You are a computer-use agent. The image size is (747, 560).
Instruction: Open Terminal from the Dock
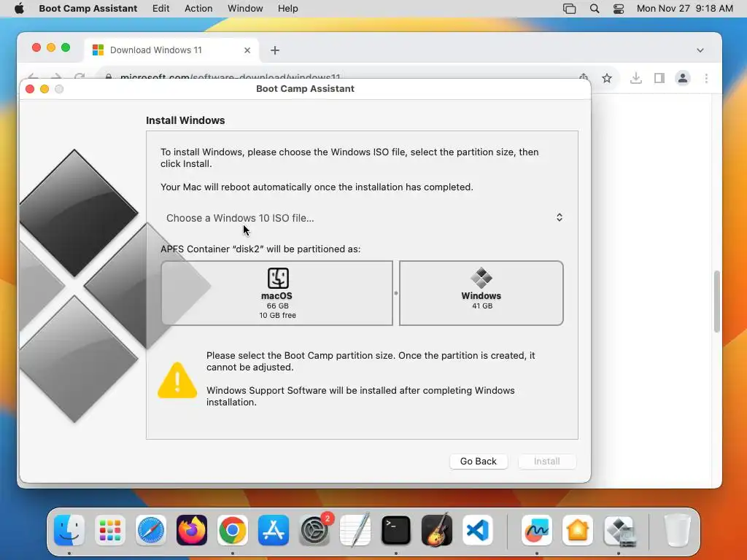tap(396, 530)
